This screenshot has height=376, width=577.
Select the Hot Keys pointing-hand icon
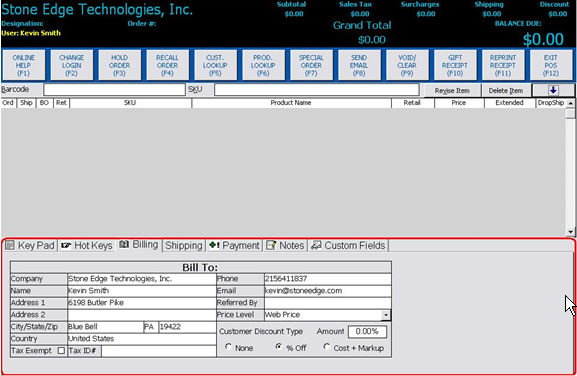[66, 245]
